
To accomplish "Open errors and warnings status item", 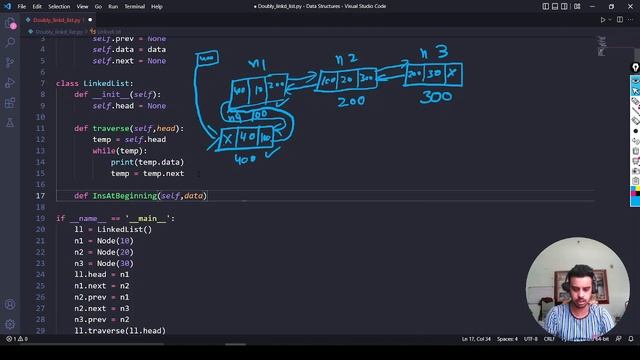I will [17, 339].
